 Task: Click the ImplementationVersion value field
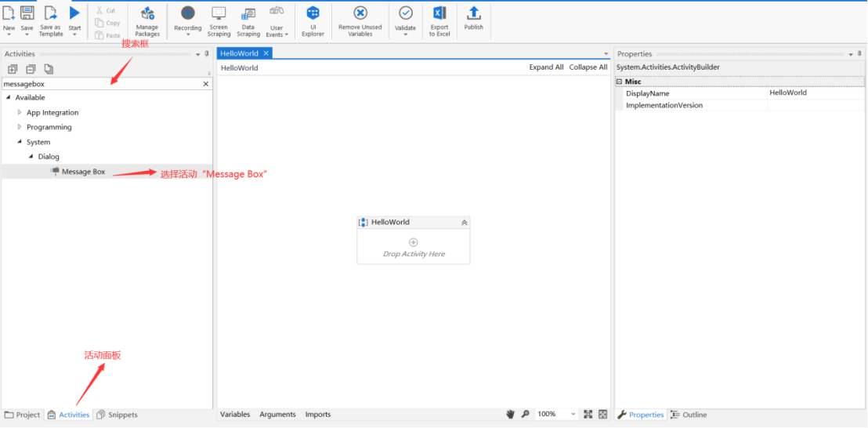point(816,105)
